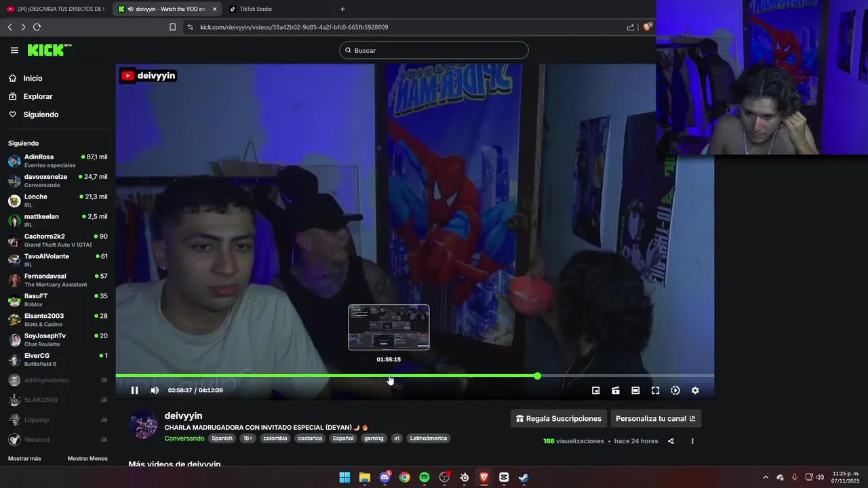Screen dimensions: 868x488
Task: Bookmark this page icon
Action: click(172, 27)
